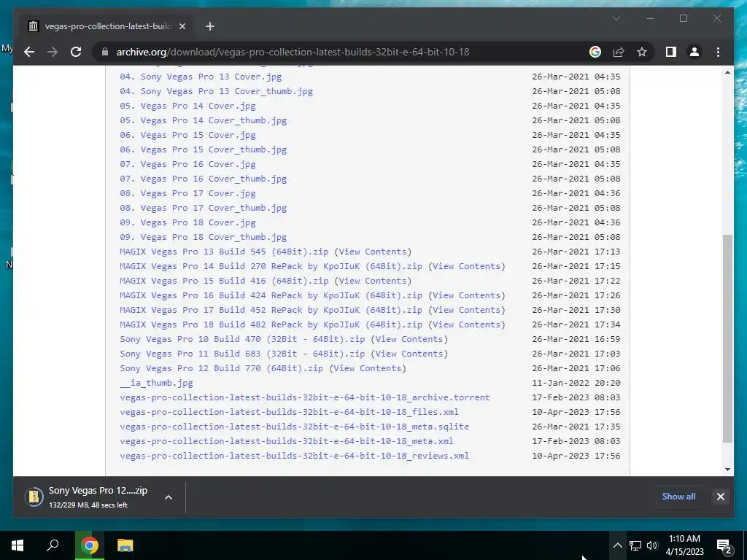Click the site padlock icon

(x=105, y=52)
